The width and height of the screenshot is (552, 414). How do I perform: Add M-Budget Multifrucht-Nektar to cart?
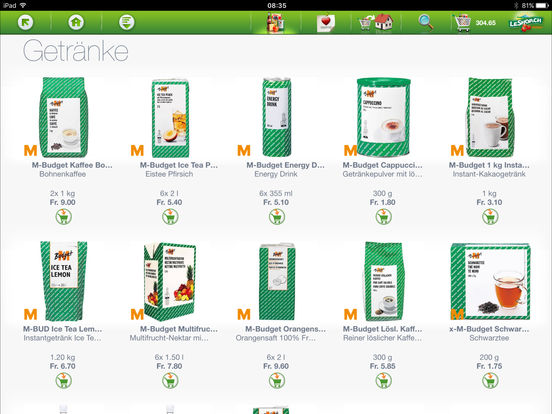[170, 381]
